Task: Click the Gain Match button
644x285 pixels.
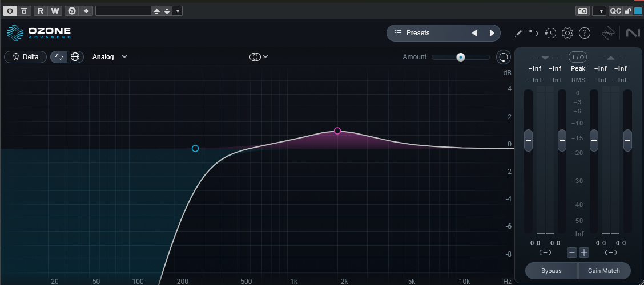Action: point(604,271)
